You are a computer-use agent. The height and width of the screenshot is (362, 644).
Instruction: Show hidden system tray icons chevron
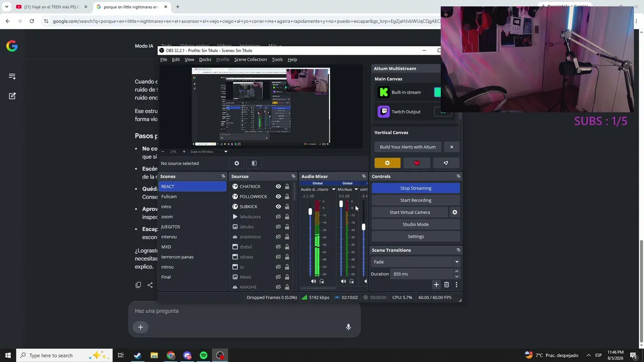click(x=589, y=355)
